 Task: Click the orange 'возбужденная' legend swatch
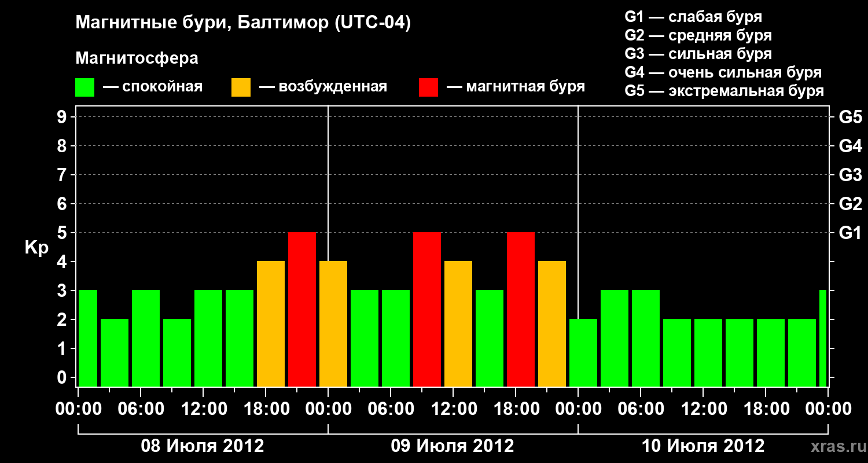(241, 87)
